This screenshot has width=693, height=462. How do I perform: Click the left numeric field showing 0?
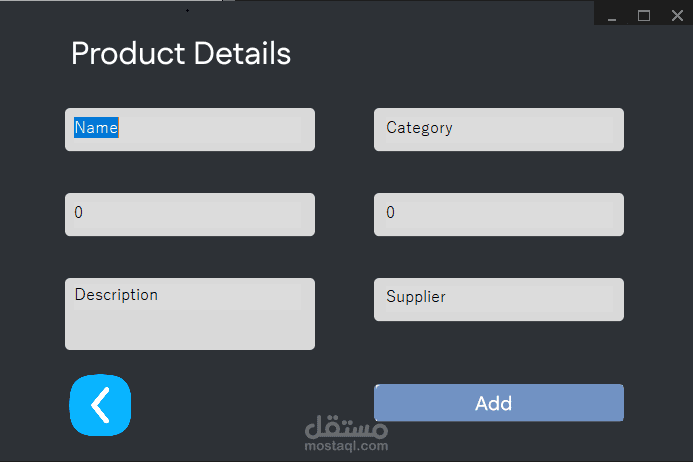click(x=190, y=214)
